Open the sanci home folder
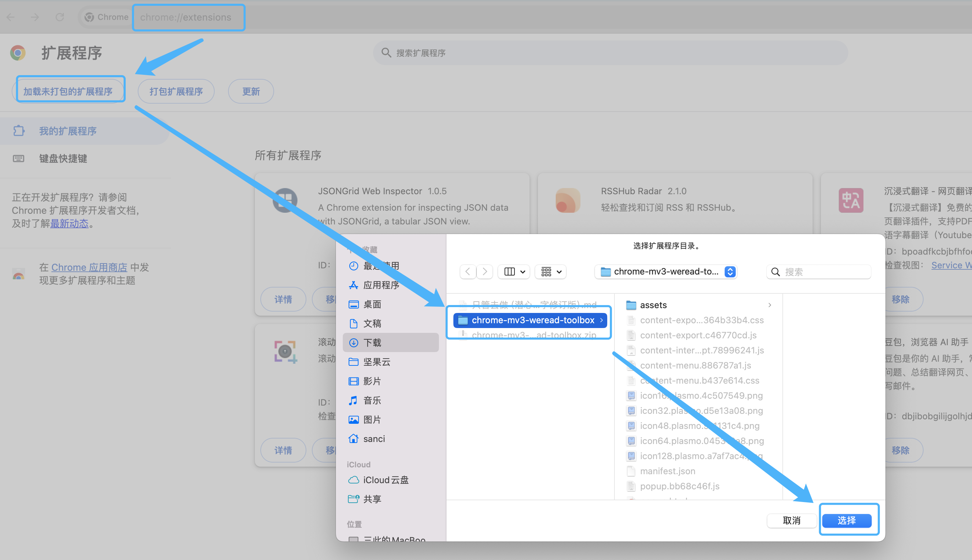972x560 pixels. point(374,439)
